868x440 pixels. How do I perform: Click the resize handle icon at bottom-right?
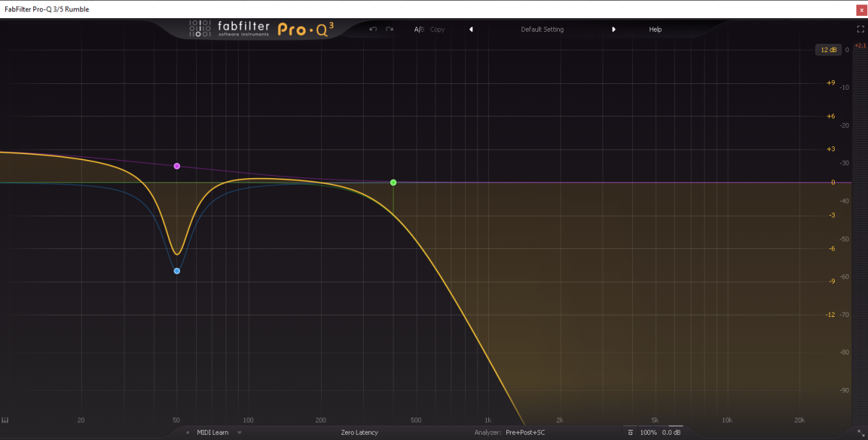tap(861, 433)
